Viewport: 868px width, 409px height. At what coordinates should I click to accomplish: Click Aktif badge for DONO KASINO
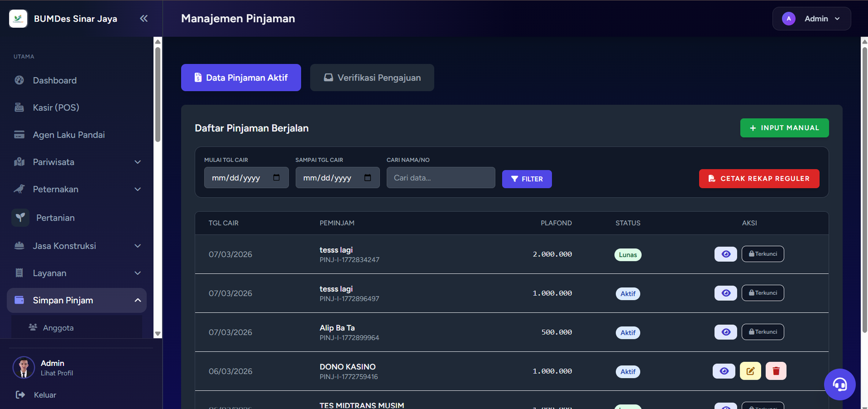628,372
